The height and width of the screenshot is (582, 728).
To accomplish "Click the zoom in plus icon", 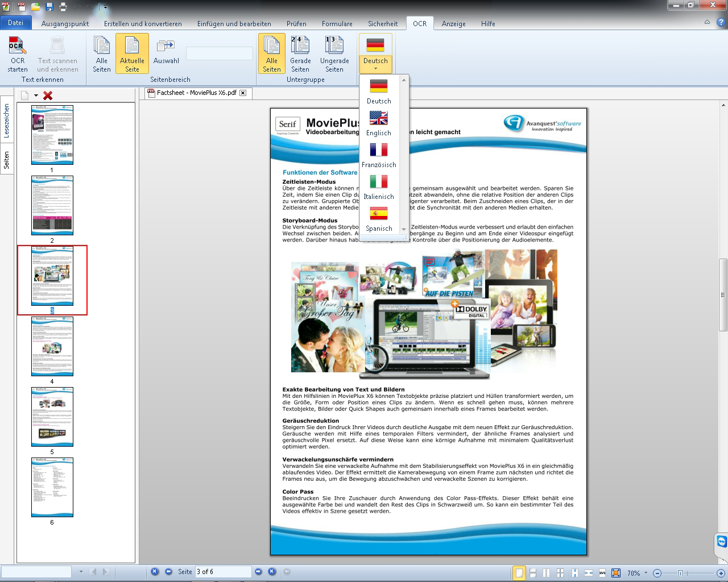I will pos(721,573).
